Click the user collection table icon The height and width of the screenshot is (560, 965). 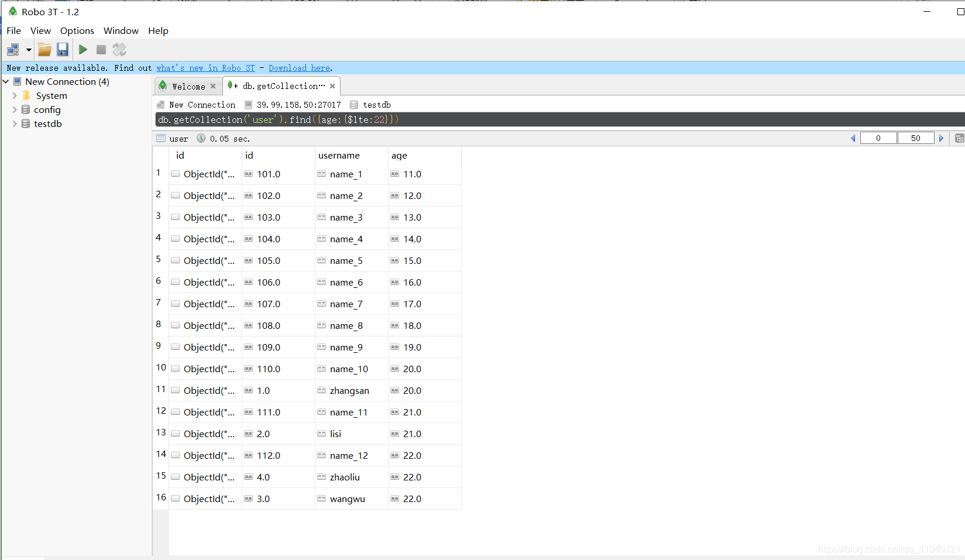pos(161,138)
